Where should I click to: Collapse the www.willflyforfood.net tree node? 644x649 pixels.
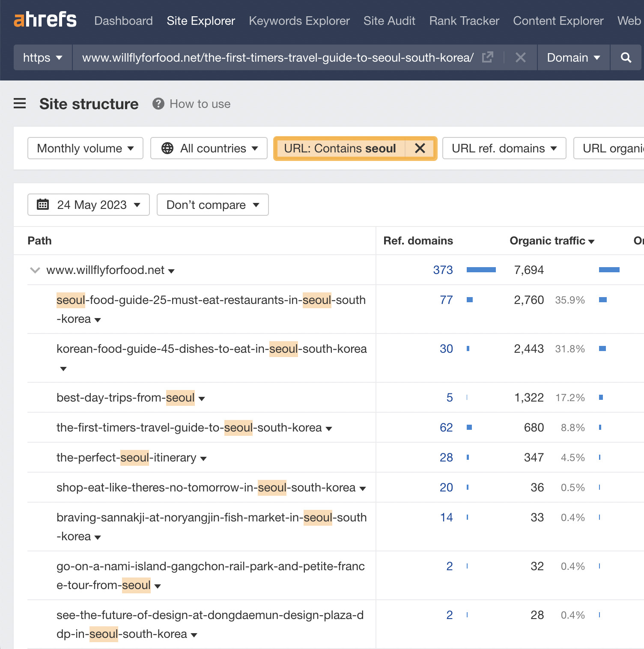[35, 270]
